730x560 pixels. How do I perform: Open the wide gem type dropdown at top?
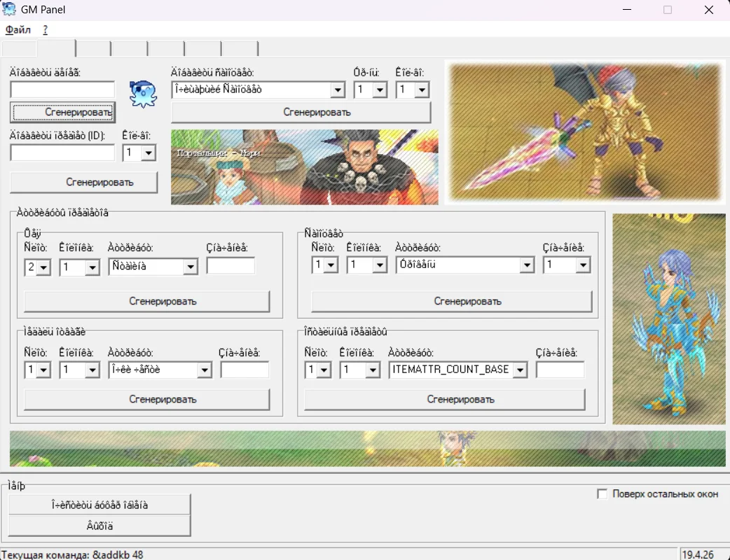pos(338,90)
